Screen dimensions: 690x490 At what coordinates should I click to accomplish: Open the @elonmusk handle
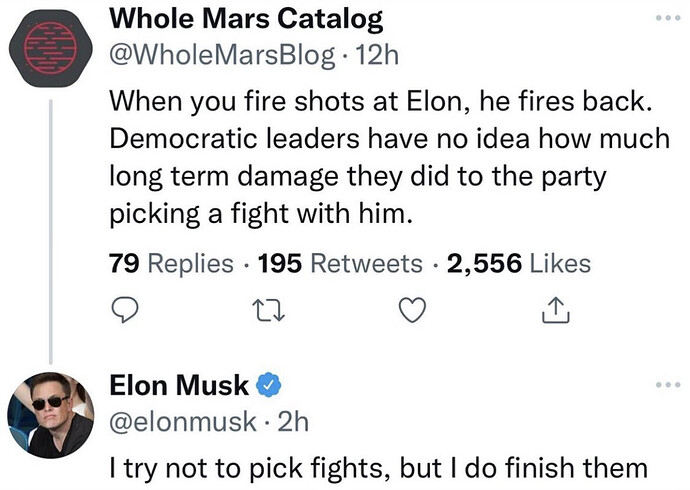pos(183,421)
